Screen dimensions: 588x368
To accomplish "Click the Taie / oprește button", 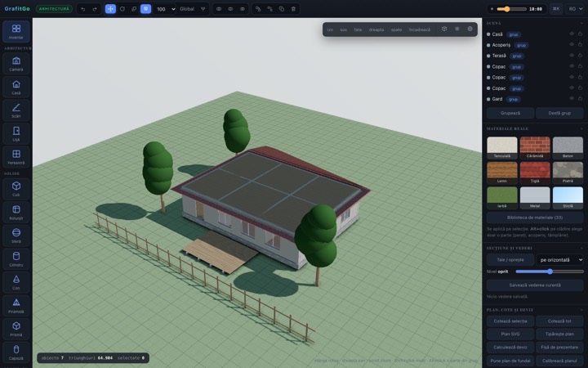I will tap(510, 260).
